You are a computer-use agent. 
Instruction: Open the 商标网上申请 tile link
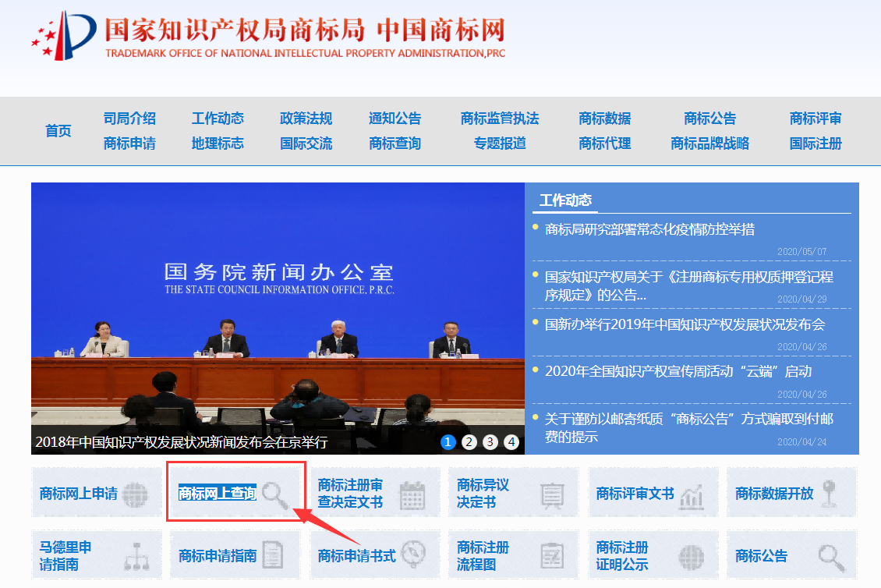[x=79, y=494]
